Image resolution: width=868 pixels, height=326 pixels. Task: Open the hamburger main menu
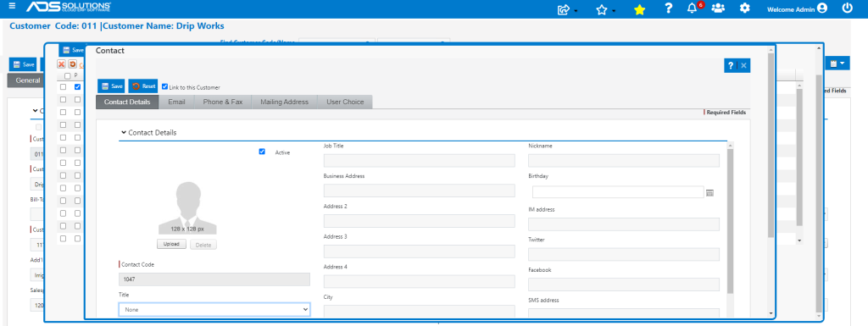[x=12, y=7]
